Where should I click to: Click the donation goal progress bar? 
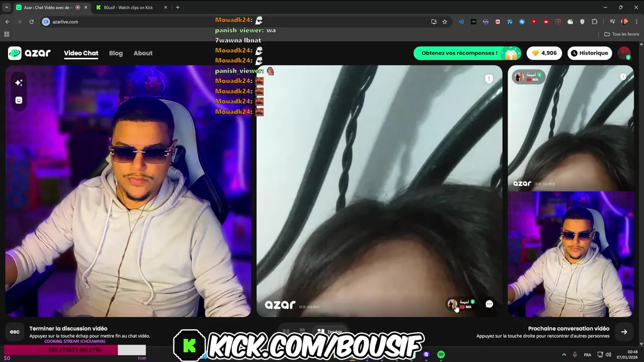pos(75,350)
